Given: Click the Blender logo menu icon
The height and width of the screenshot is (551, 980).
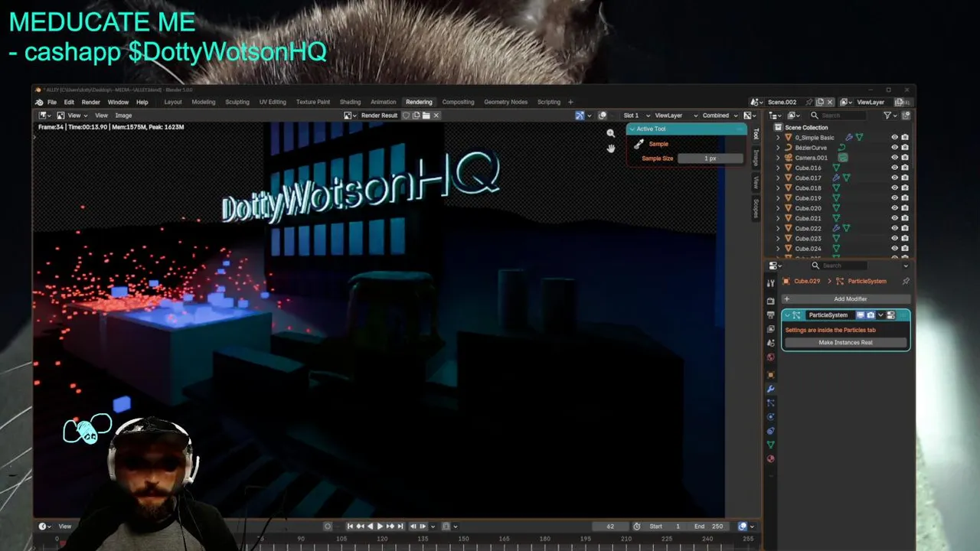Looking at the screenshot, I should (x=39, y=102).
